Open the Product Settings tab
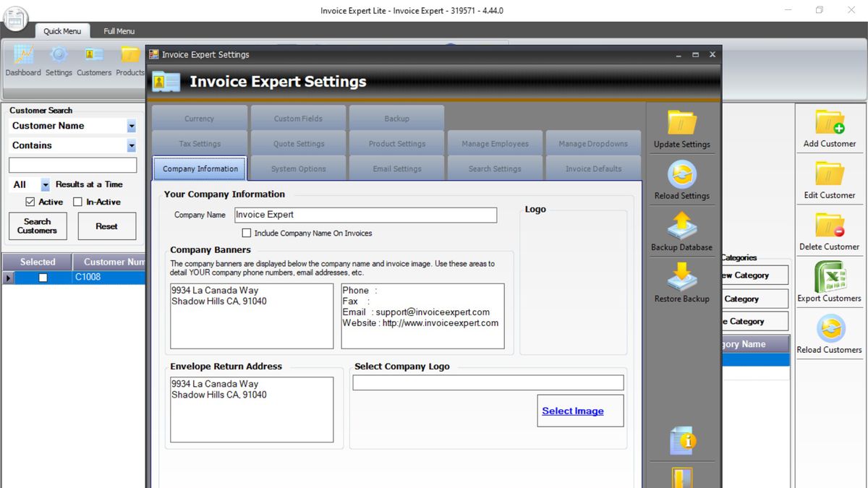 pyautogui.click(x=396, y=143)
